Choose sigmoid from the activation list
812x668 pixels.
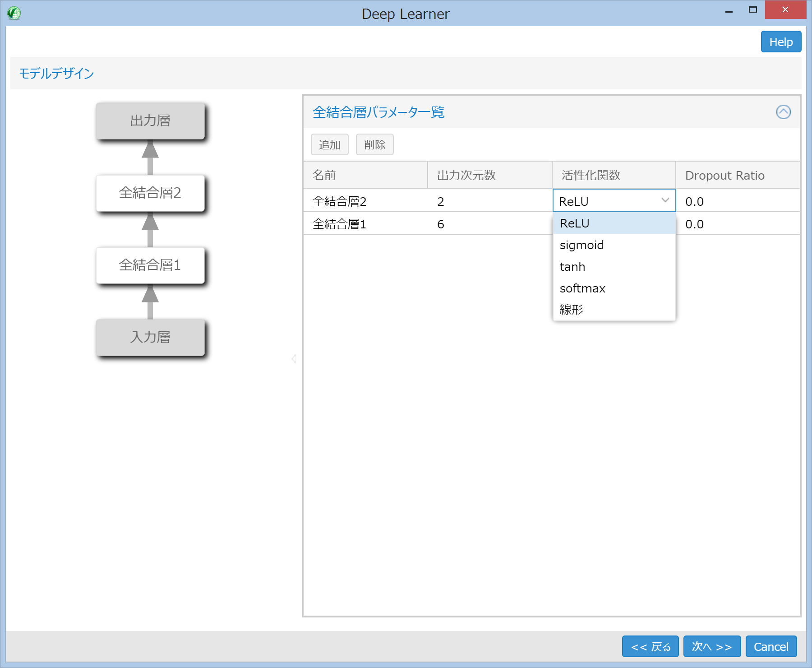(581, 245)
